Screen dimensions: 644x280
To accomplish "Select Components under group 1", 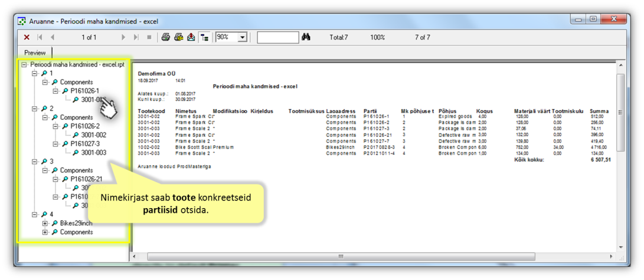I will [x=76, y=82].
